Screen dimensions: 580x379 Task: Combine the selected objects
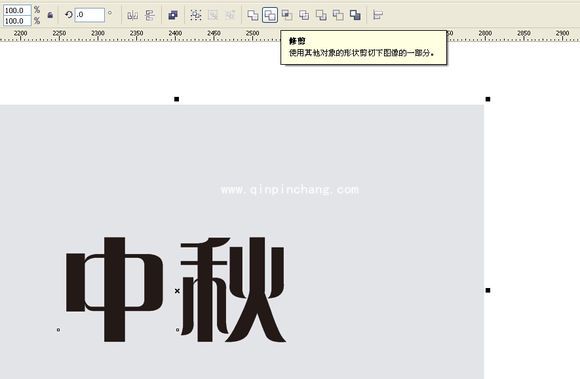pyautogui.click(x=173, y=15)
